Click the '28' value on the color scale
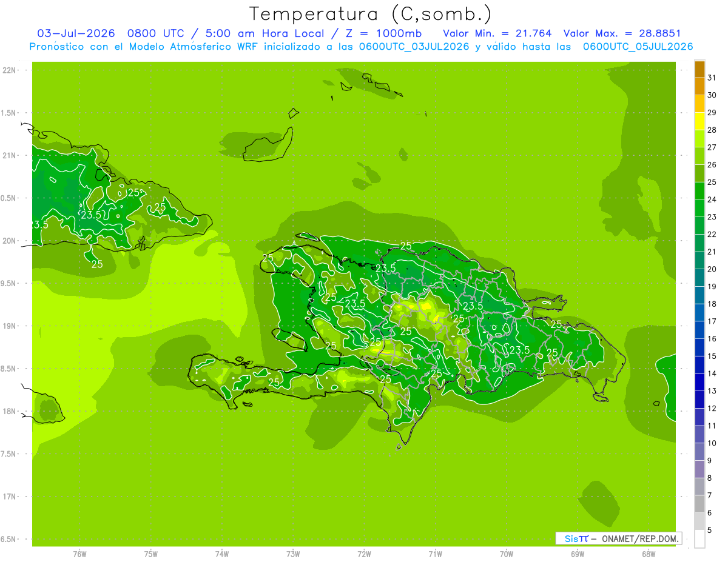This screenshot has height=562, width=728. [x=712, y=130]
